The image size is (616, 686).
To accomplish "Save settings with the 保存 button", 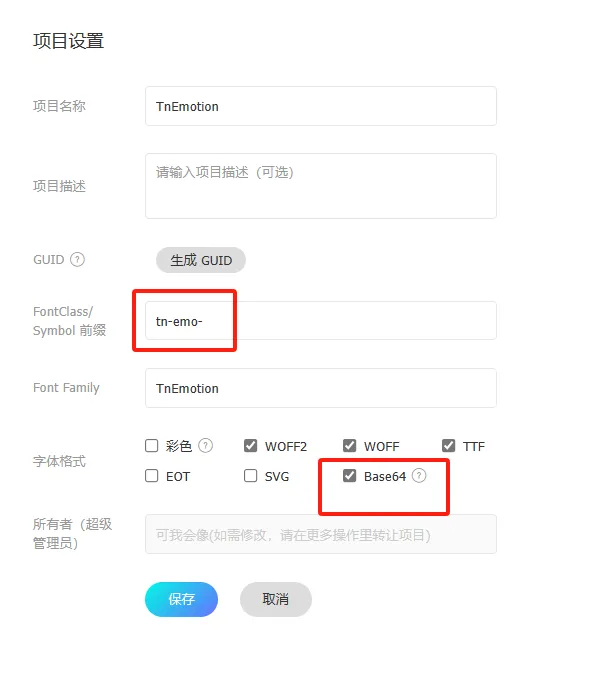I will (x=181, y=599).
